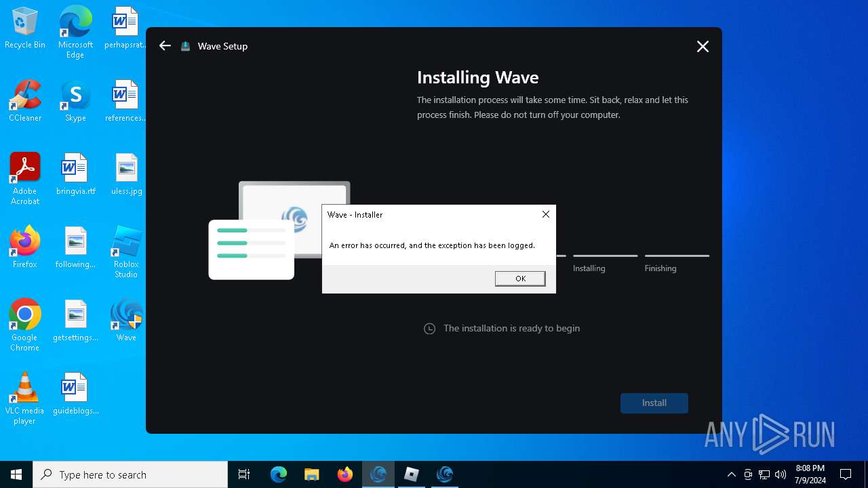Click the Install button in Wave Setup

pos(654,403)
